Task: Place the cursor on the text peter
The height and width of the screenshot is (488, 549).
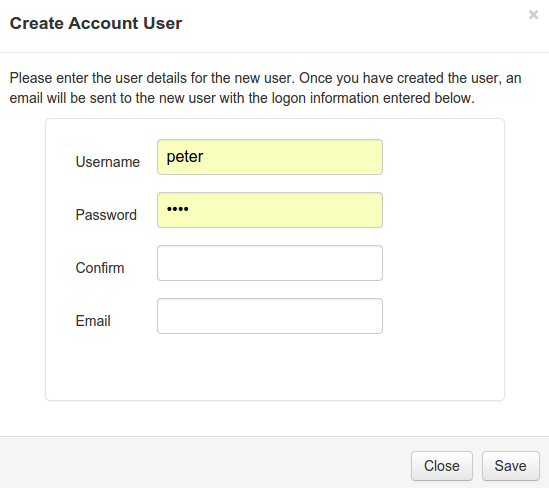Action: (x=185, y=157)
